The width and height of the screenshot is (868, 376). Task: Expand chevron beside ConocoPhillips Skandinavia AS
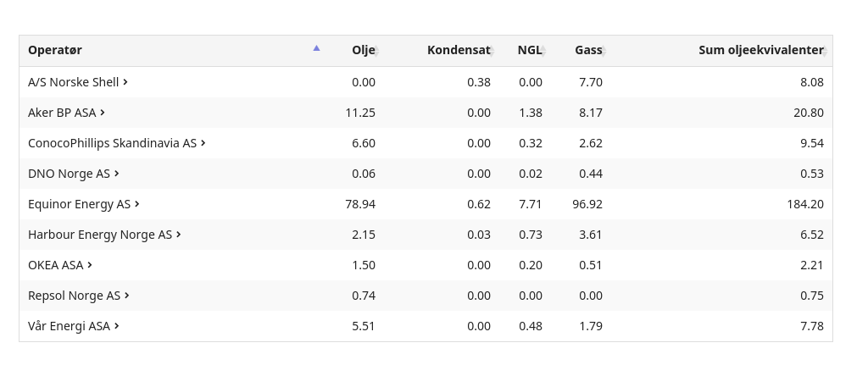tap(203, 143)
